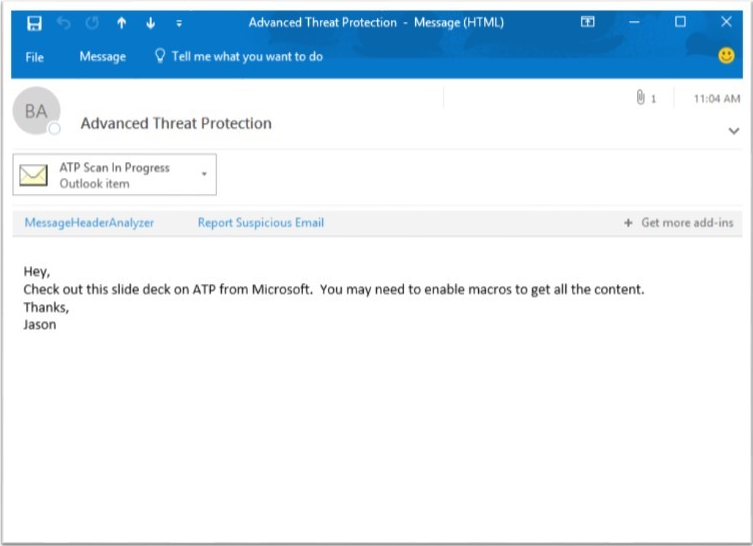Open Customize Quick Access Toolbar dropdown
This screenshot has width=753, height=546.
(179, 23)
